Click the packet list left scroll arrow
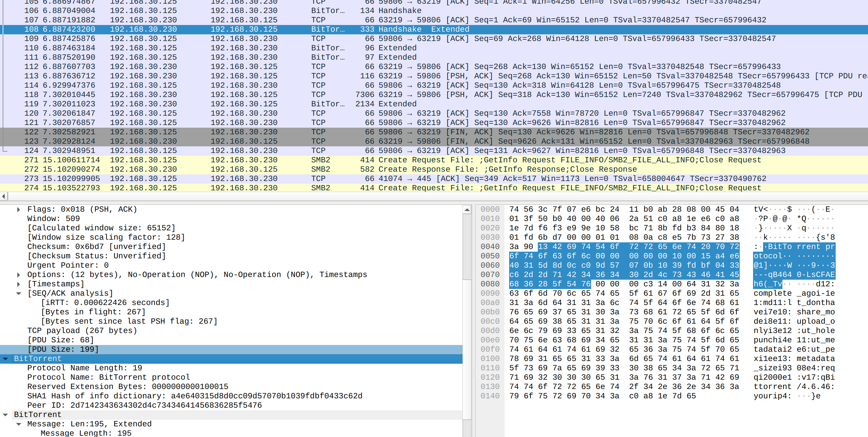This screenshot has width=868, height=437. tap(3, 196)
